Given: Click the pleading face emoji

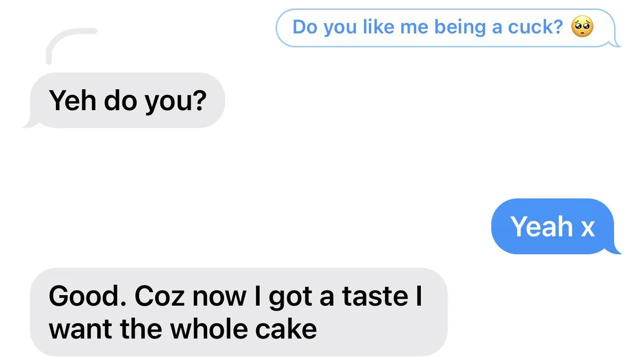Looking at the screenshot, I should (583, 27).
